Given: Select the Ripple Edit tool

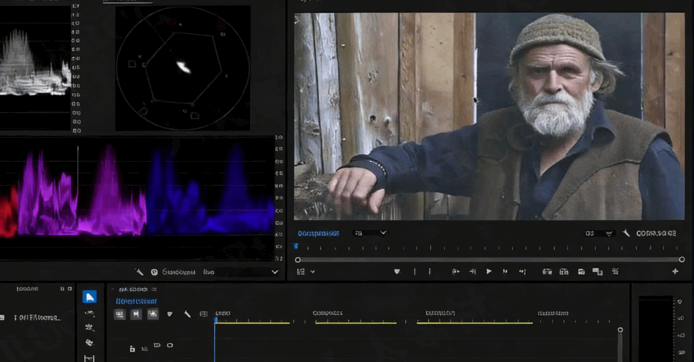Looking at the screenshot, I should (89, 328).
